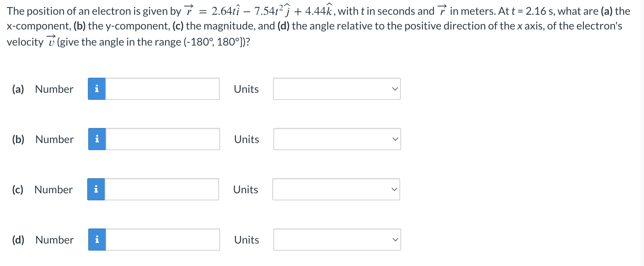Expand the Units selector for part (c)
This screenshot has height=266, width=644.
pos(336,189)
